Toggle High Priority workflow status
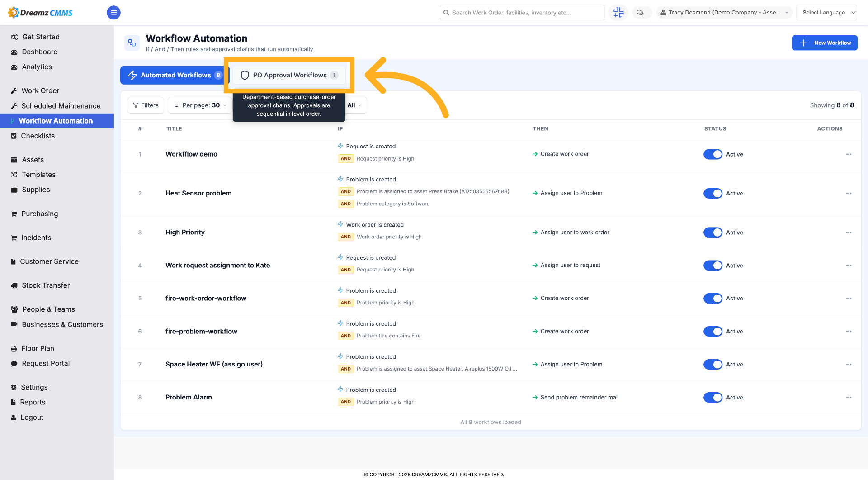 point(713,233)
